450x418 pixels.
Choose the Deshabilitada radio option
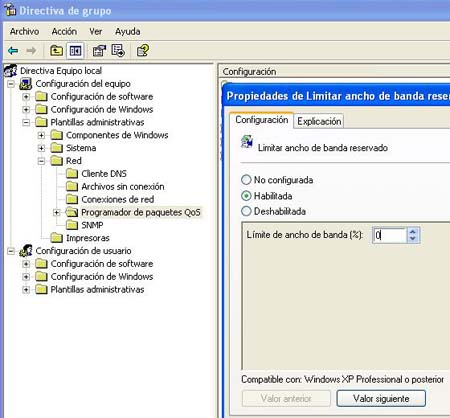246,211
